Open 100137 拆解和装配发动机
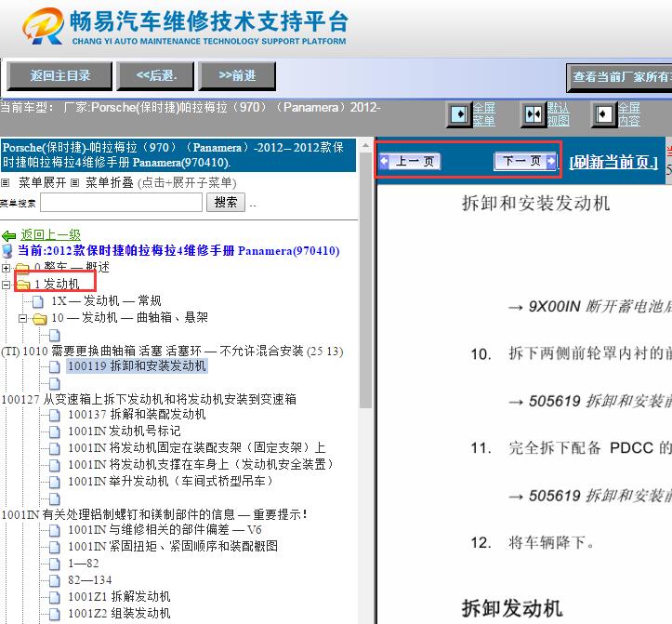 pyautogui.click(x=137, y=414)
